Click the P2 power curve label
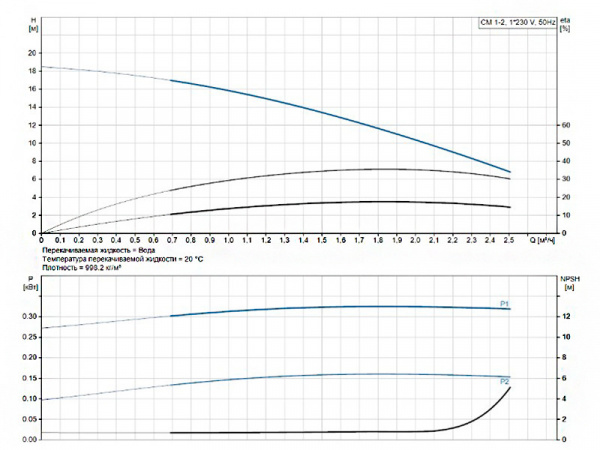This screenshot has height=450, width=600. [x=505, y=382]
